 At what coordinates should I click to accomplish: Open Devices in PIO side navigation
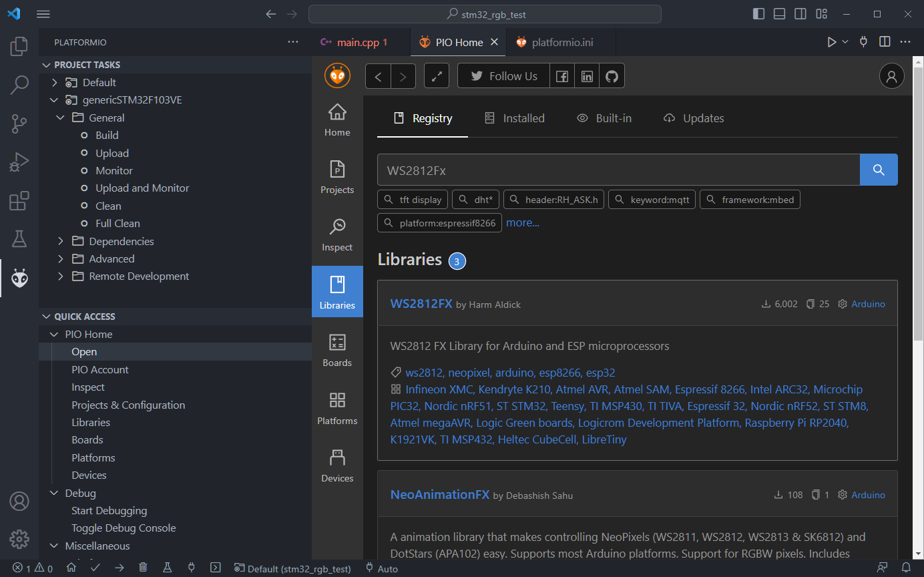coord(337,466)
